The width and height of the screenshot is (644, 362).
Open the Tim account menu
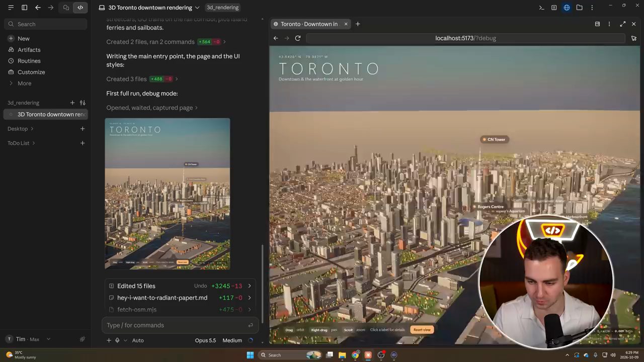point(28,339)
